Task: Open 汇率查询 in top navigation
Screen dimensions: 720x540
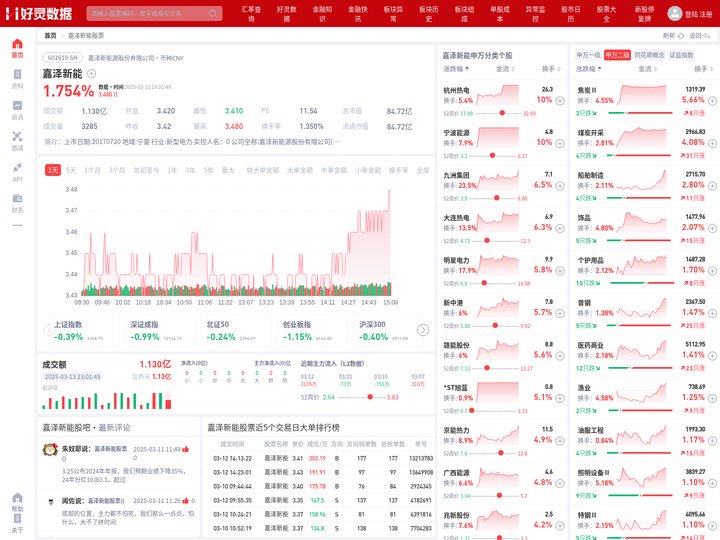Action: (x=251, y=14)
